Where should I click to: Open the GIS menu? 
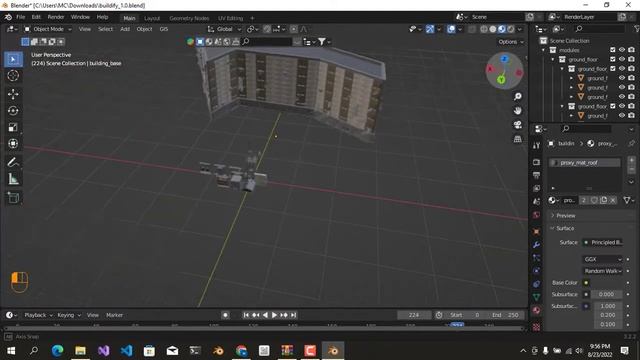(164, 29)
